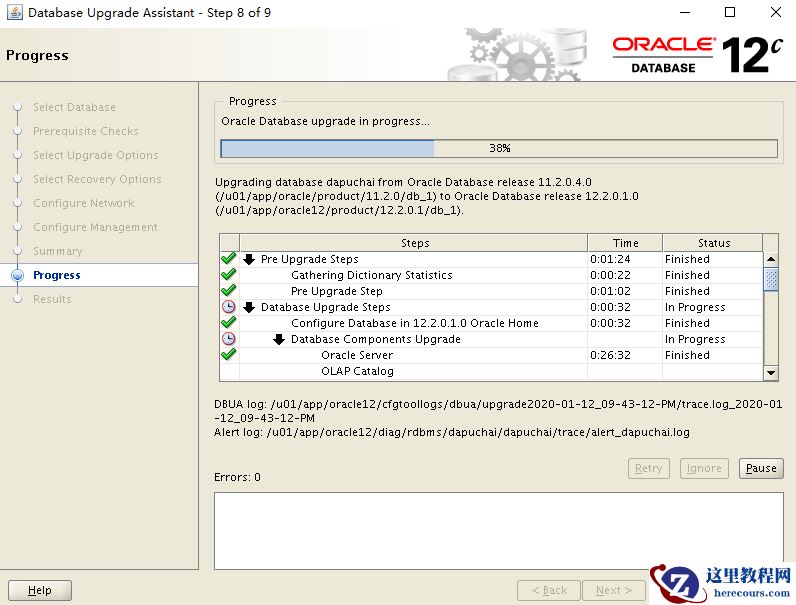The height and width of the screenshot is (605, 796).
Task: Click the Configure Database in 12.2.0.1.0 Oracle Home text
Action: [415, 323]
